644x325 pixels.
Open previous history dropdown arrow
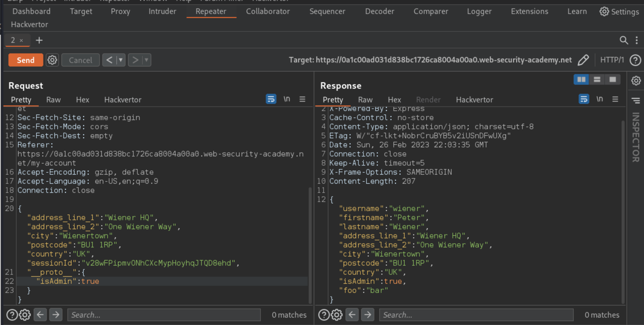[x=121, y=60]
